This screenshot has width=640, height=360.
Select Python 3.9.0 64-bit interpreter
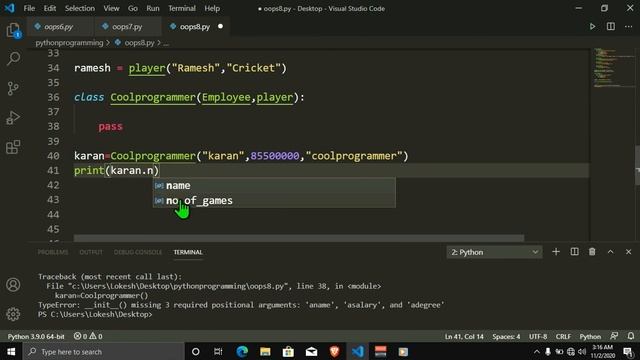click(36, 336)
